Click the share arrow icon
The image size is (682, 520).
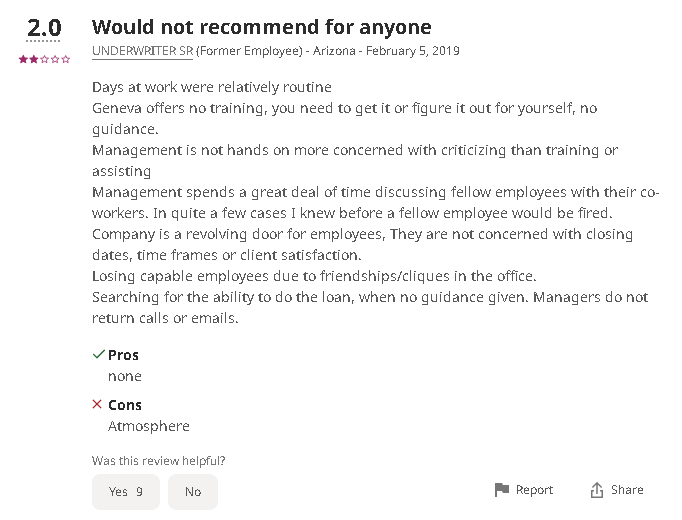tap(597, 490)
